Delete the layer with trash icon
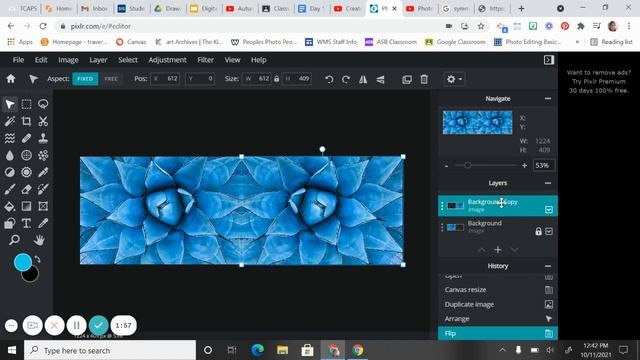The width and height of the screenshot is (640, 360). point(424,79)
